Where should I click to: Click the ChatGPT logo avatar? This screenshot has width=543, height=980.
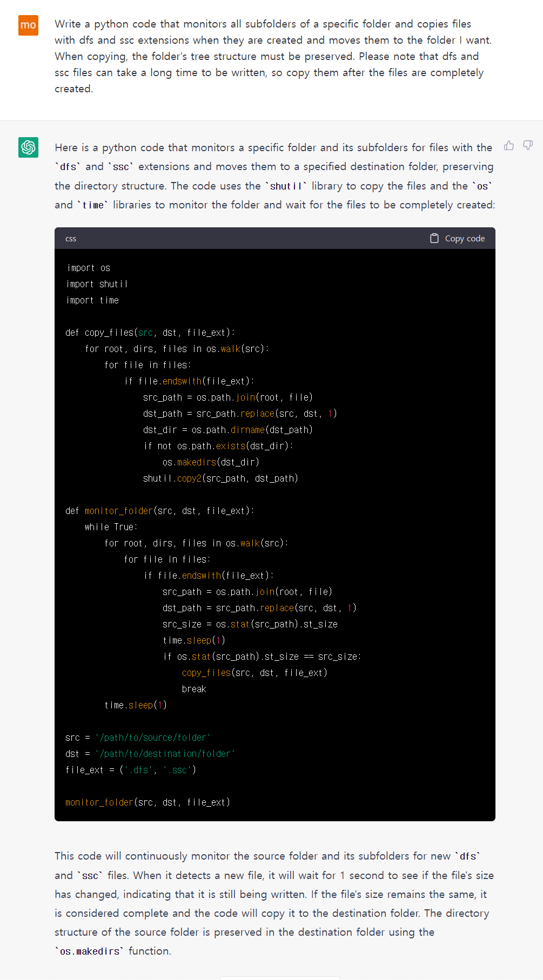[x=28, y=147]
